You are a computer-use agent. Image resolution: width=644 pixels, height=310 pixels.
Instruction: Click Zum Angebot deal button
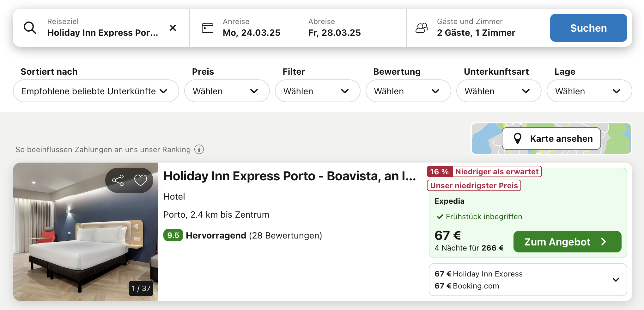tap(567, 242)
